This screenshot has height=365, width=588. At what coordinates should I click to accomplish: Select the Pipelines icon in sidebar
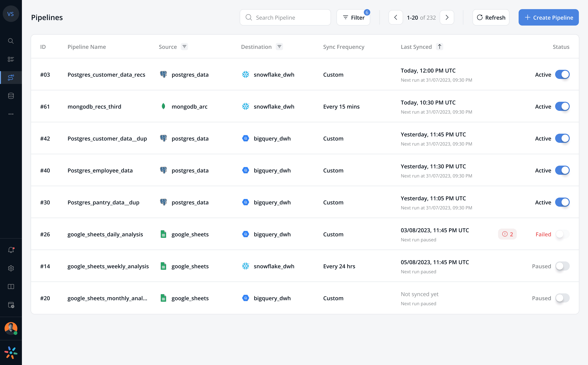(x=11, y=78)
